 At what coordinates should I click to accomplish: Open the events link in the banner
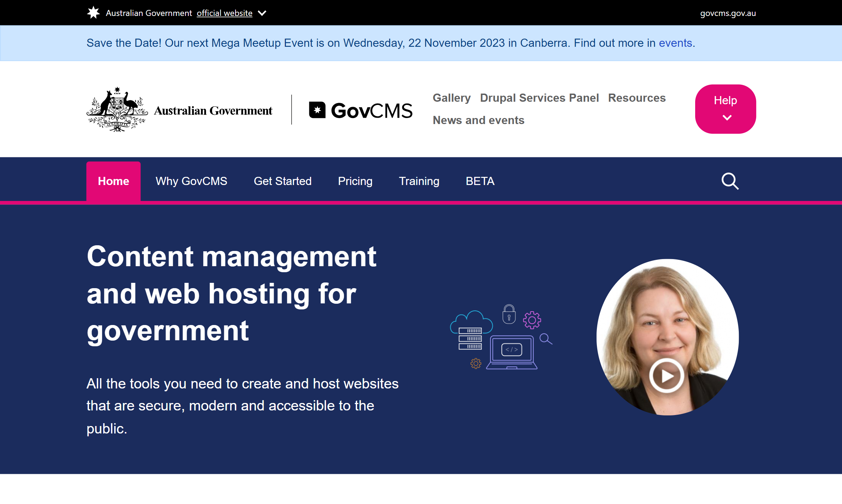pyautogui.click(x=675, y=43)
